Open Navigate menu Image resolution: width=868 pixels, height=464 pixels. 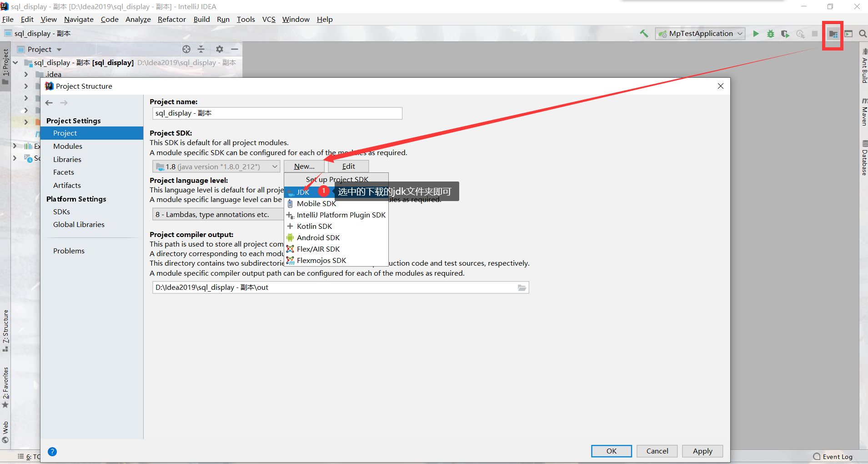pyautogui.click(x=79, y=19)
